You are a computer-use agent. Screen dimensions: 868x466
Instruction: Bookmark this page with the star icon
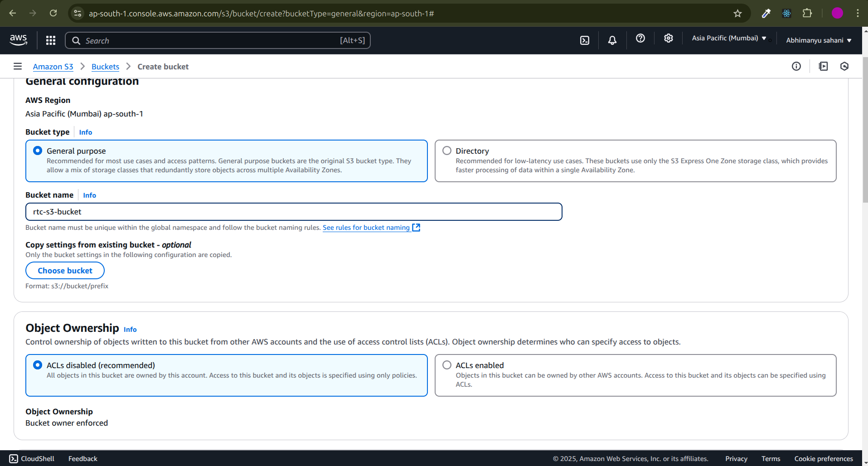pyautogui.click(x=737, y=14)
